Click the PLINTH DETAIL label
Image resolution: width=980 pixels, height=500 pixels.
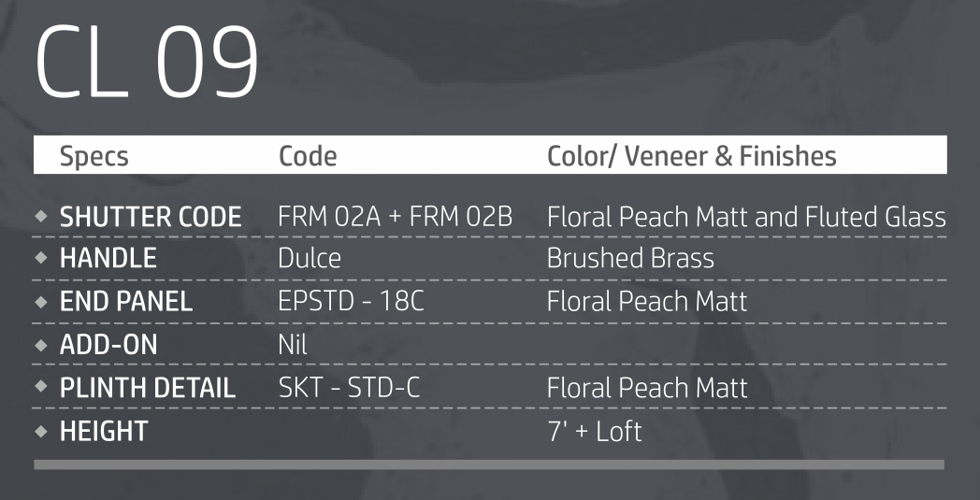(148, 388)
